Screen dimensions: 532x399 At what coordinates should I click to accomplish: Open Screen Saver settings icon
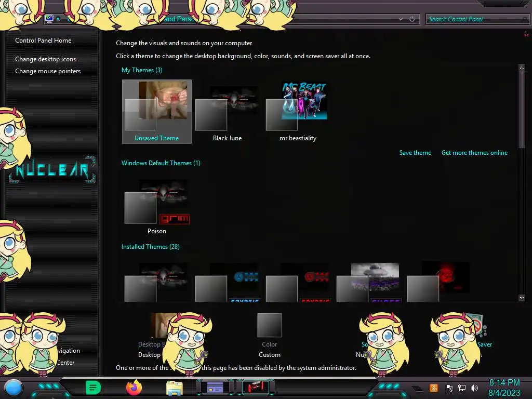(x=478, y=325)
